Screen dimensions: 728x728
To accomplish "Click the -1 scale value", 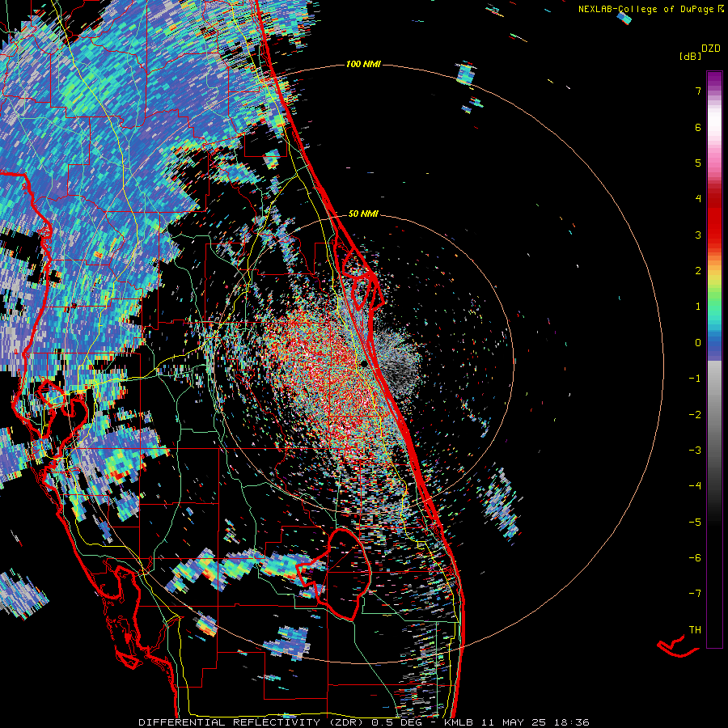I will (x=695, y=379).
